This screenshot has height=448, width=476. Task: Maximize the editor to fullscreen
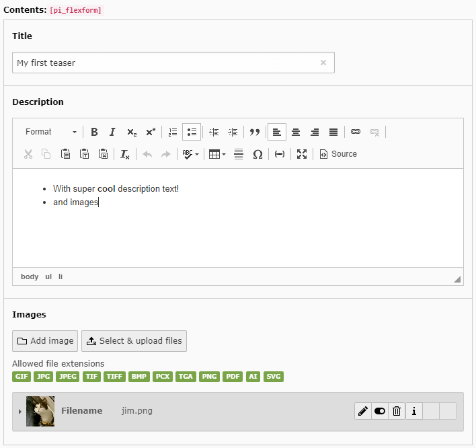tap(302, 154)
